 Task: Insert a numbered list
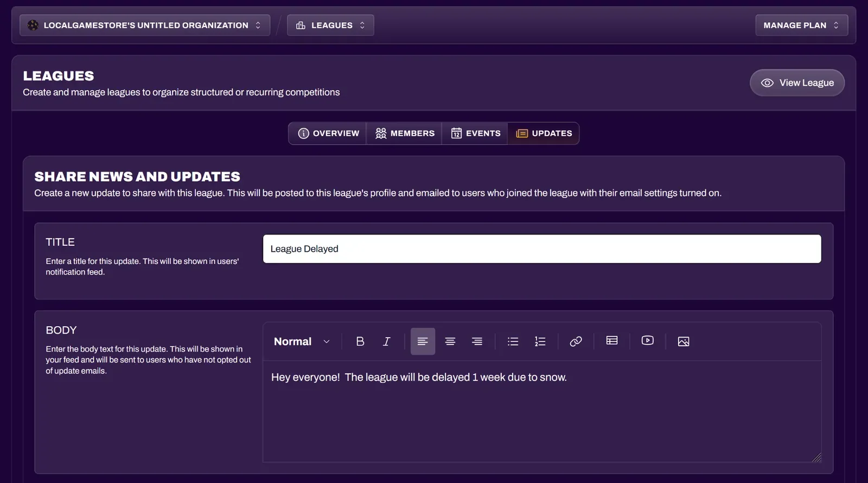point(540,341)
